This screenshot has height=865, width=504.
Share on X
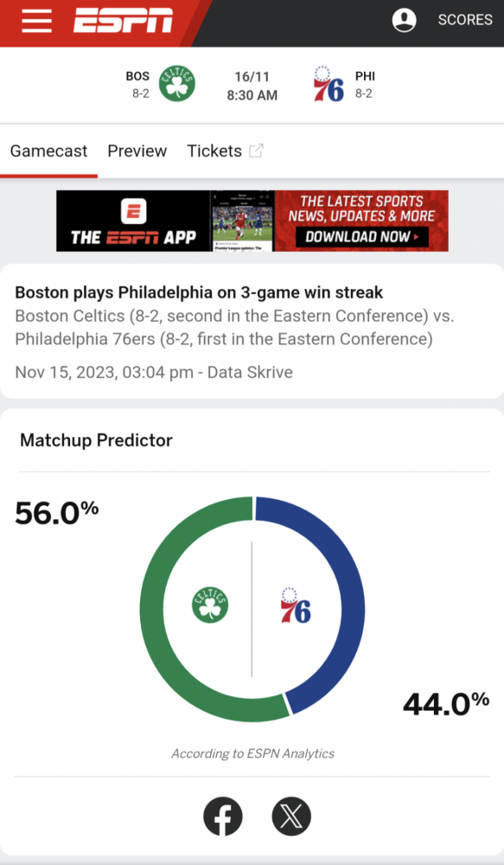click(x=291, y=817)
